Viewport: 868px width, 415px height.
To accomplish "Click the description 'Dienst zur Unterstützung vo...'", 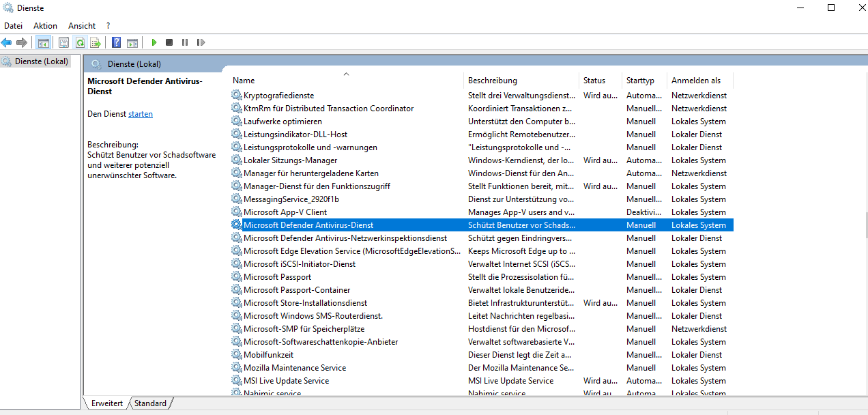I will pyautogui.click(x=521, y=199).
